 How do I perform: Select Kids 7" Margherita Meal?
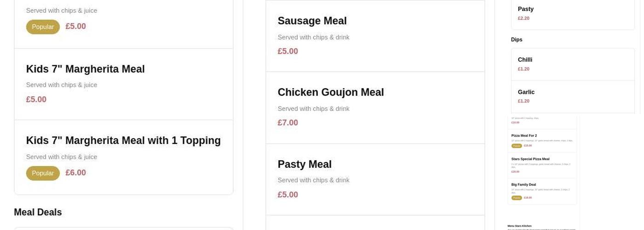(x=85, y=69)
